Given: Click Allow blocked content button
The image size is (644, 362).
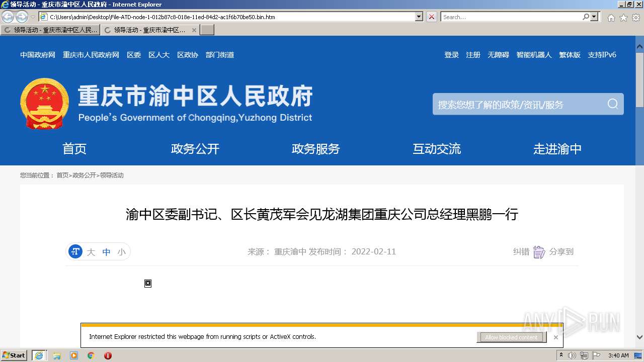Looking at the screenshot, I should [x=511, y=337].
